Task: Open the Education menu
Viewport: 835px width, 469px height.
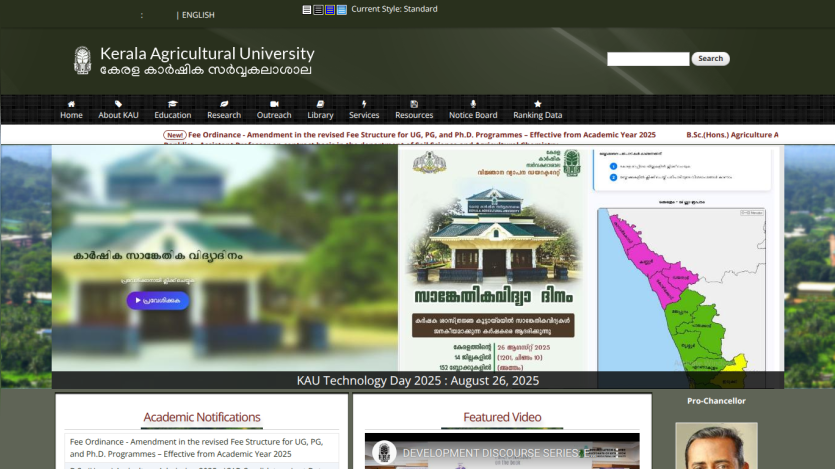Action: 173,115
